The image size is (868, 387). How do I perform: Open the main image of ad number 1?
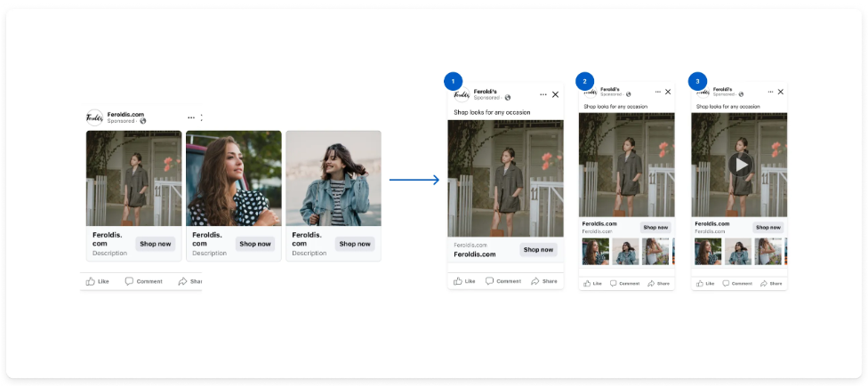(505, 179)
